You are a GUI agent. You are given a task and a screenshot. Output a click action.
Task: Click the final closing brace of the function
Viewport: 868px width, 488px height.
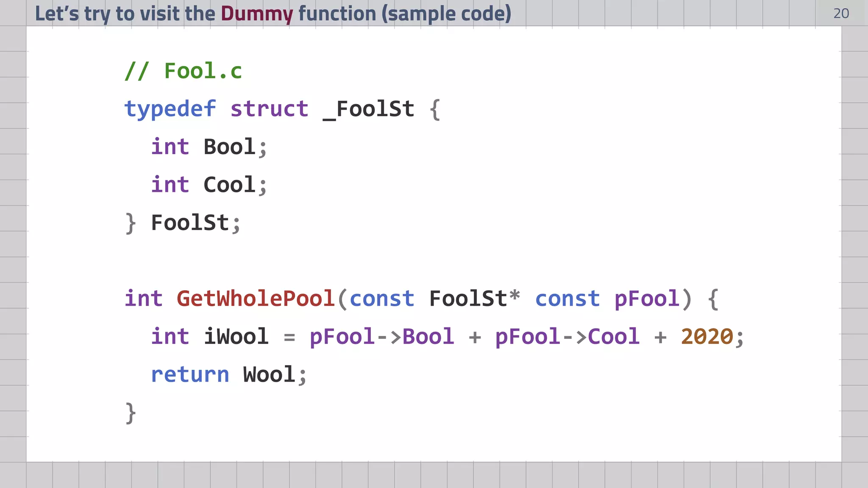[131, 413]
